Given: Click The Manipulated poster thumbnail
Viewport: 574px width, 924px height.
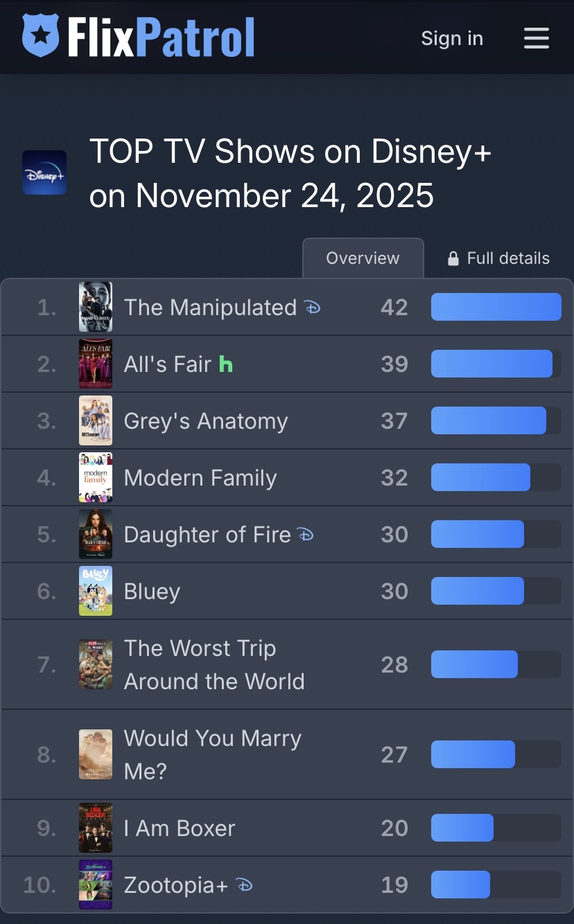Looking at the screenshot, I should (96, 307).
